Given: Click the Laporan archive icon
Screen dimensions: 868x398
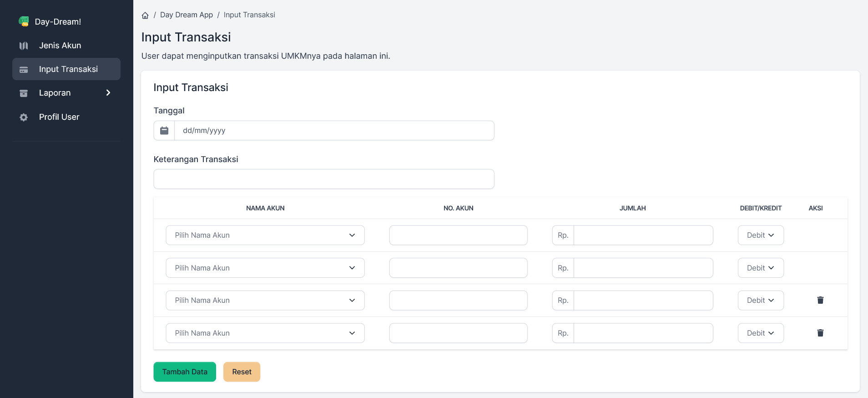Looking at the screenshot, I should click(x=24, y=93).
